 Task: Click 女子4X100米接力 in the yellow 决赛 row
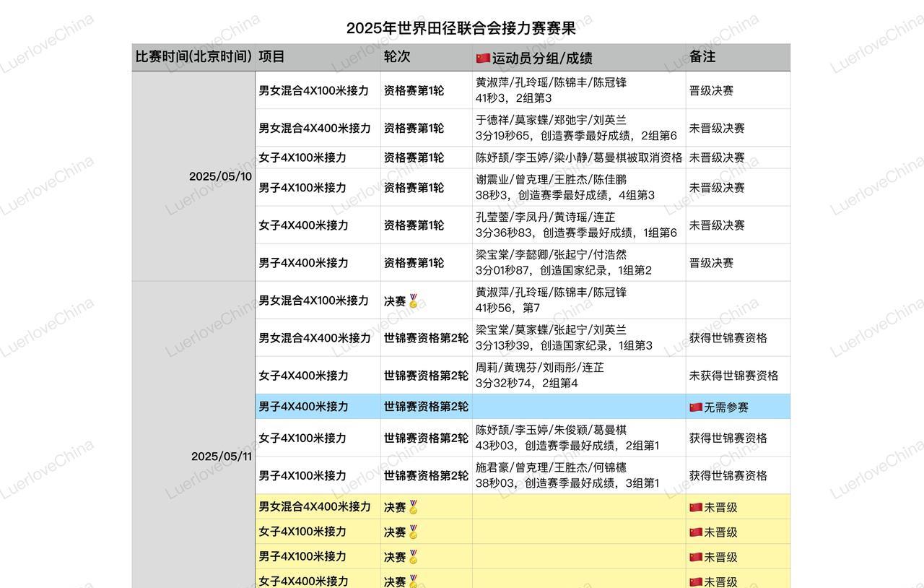[302, 531]
